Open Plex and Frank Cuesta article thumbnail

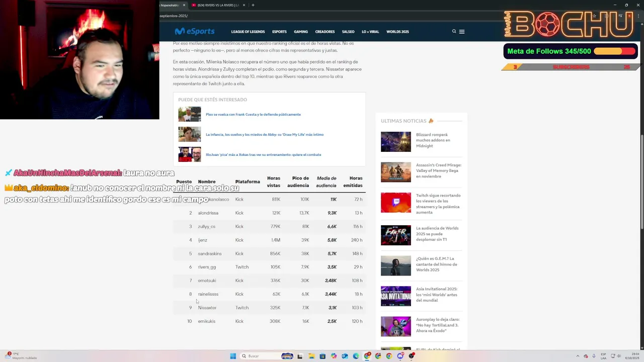(189, 114)
